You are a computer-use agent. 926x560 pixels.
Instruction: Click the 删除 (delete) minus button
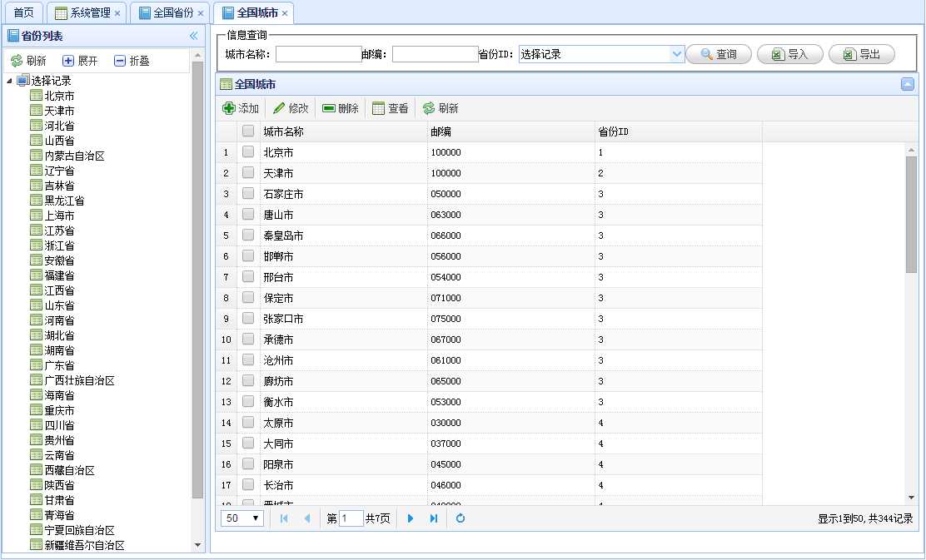coord(340,108)
